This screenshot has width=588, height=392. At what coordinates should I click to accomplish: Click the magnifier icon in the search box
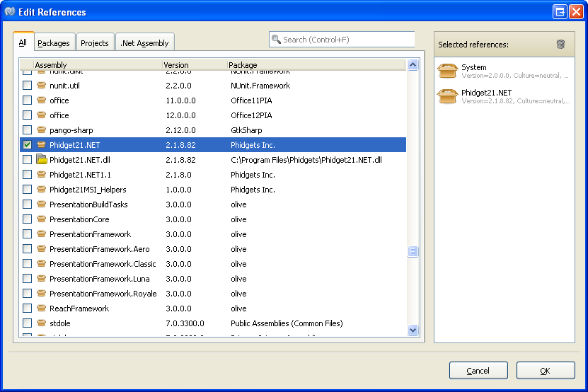tap(277, 40)
